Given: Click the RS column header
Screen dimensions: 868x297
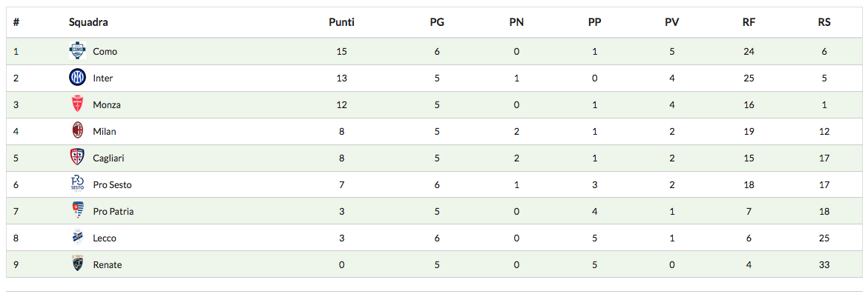Looking at the screenshot, I should click(823, 22).
